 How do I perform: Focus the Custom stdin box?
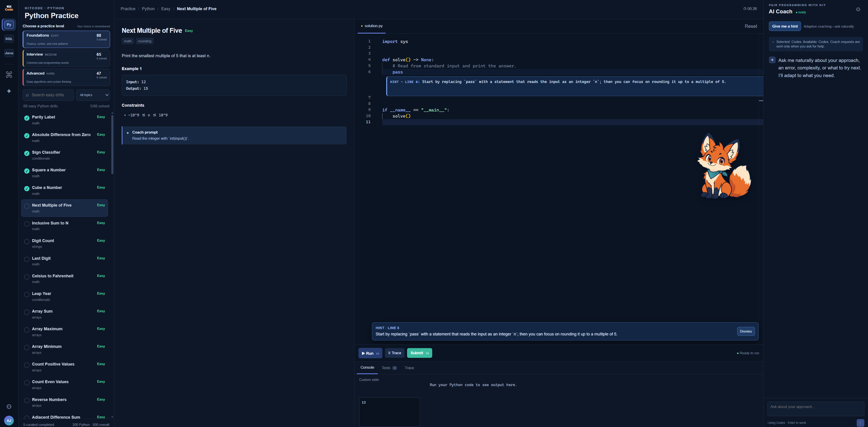pyautogui.click(x=389, y=412)
